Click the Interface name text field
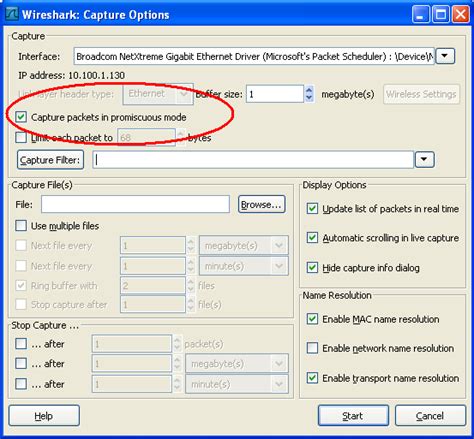The image size is (474, 439). (254, 56)
